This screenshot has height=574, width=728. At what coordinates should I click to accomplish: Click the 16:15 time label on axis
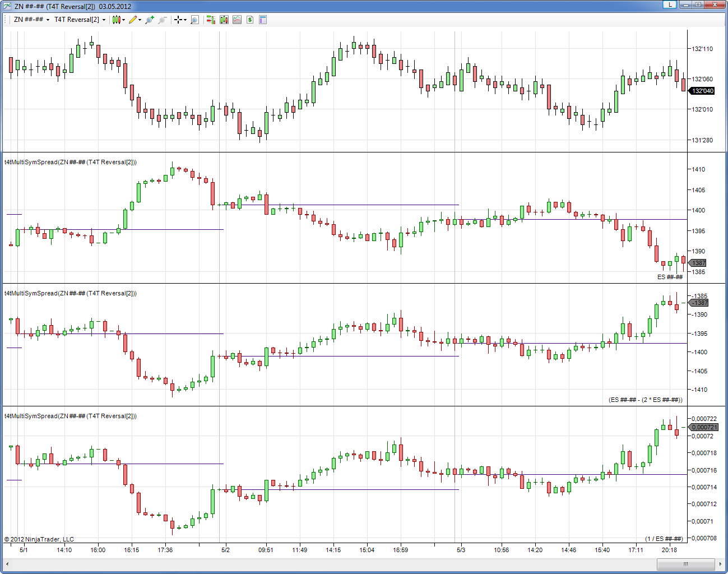[x=131, y=550]
